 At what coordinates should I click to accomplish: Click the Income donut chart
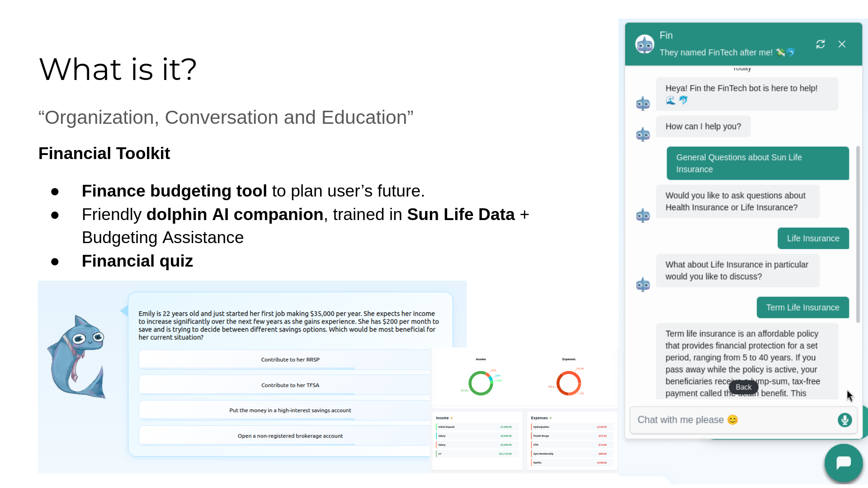coord(481,383)
